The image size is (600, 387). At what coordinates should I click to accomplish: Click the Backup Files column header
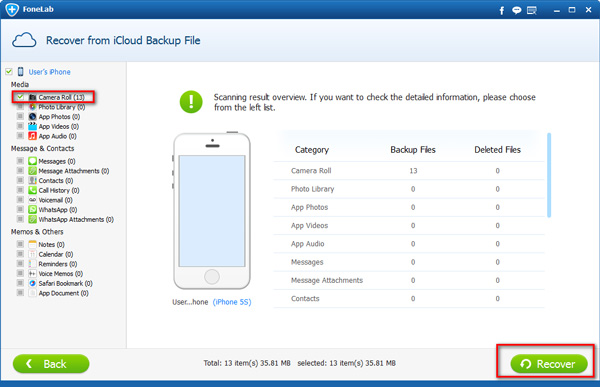413,150
